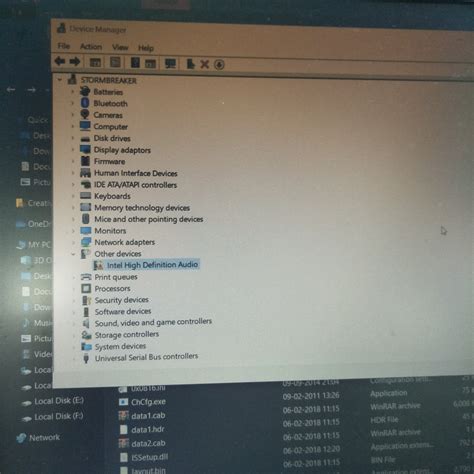Open the Help menu
Screen dimensions: 474x474
pyautogui.click(x=146, y=48)
